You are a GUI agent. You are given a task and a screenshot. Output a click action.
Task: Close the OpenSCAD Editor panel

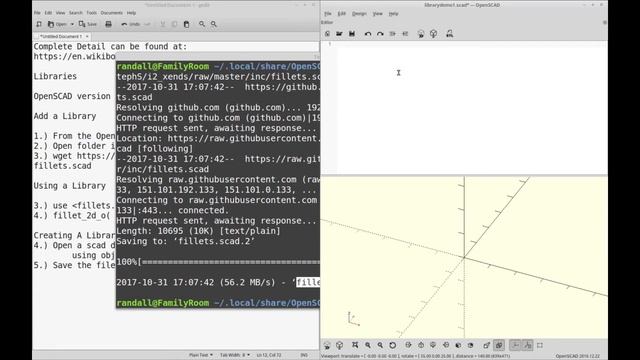pyautogui.click(x=604, y=22)
